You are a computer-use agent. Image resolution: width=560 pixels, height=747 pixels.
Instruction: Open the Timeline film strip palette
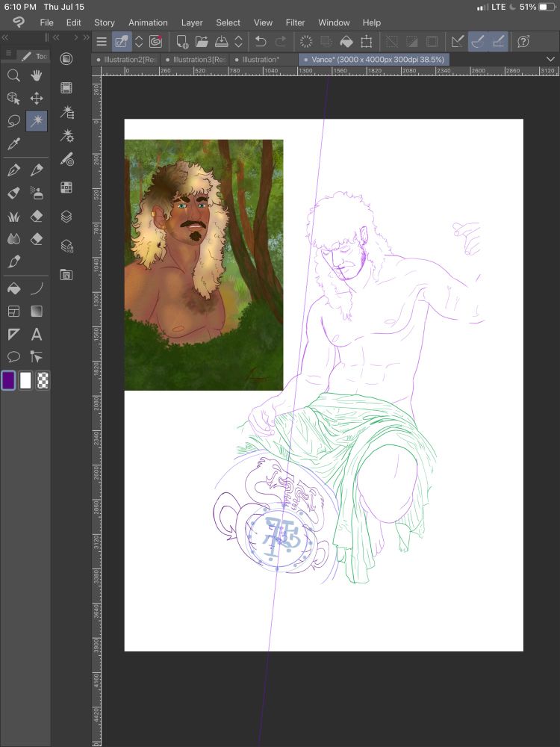click(66, 87)
